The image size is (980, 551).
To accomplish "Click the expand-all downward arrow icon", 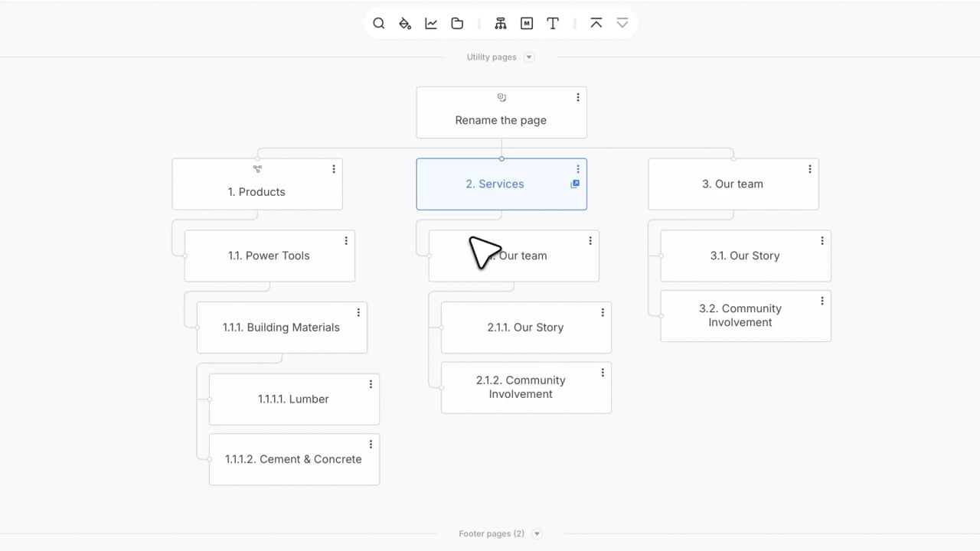I will point(622,24).
